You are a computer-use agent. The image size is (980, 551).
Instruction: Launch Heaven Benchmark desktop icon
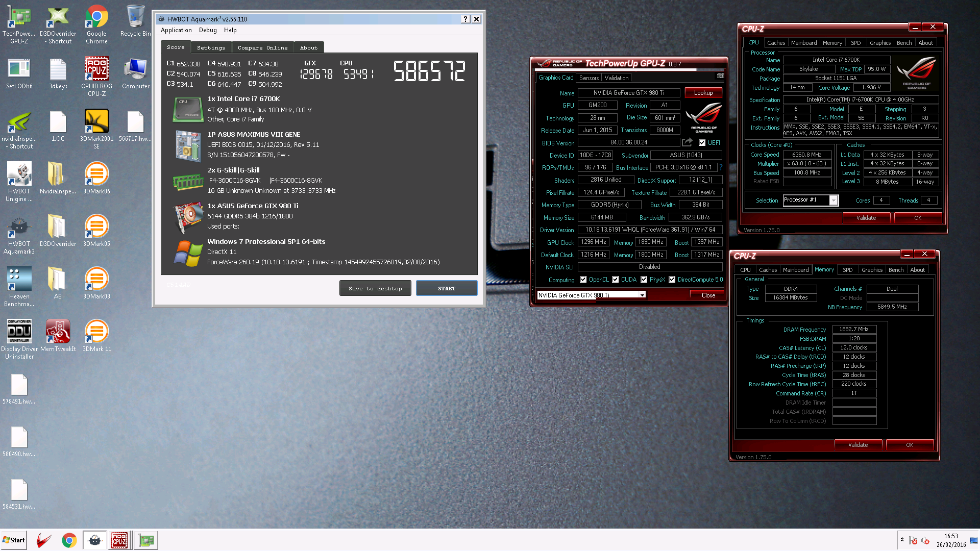(19, 287)
